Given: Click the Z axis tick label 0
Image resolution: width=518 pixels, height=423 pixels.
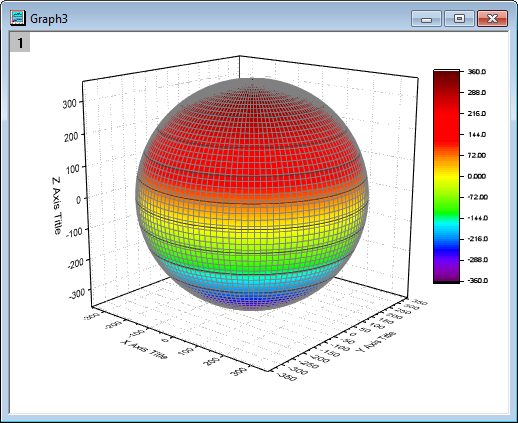Looking at the screenshot, I should pos(79,200).
